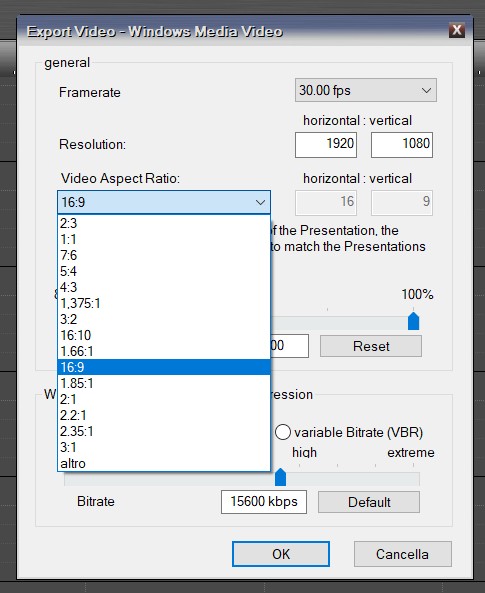This screenshot has width=485, height=593.
Task: Click the Bitrate 15600 kbps field
Action: click(264, 502)
